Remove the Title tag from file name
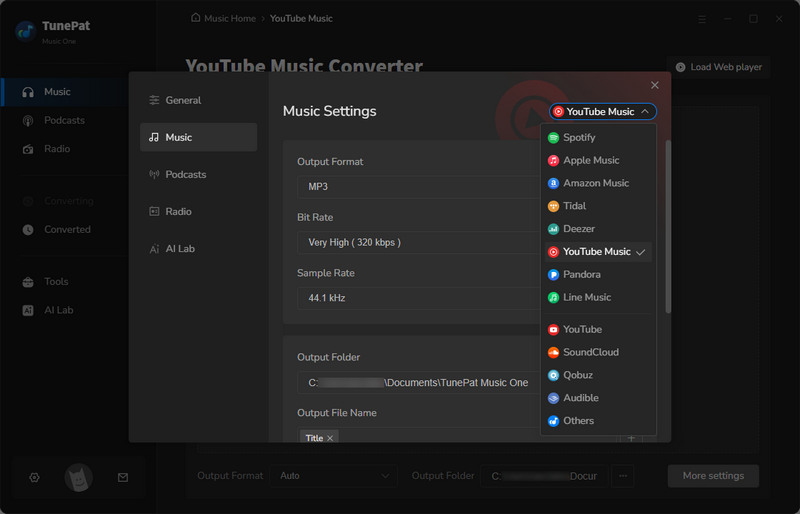This screenshot has width=800, height=514. pyautogui.click(x=330, y=438)
